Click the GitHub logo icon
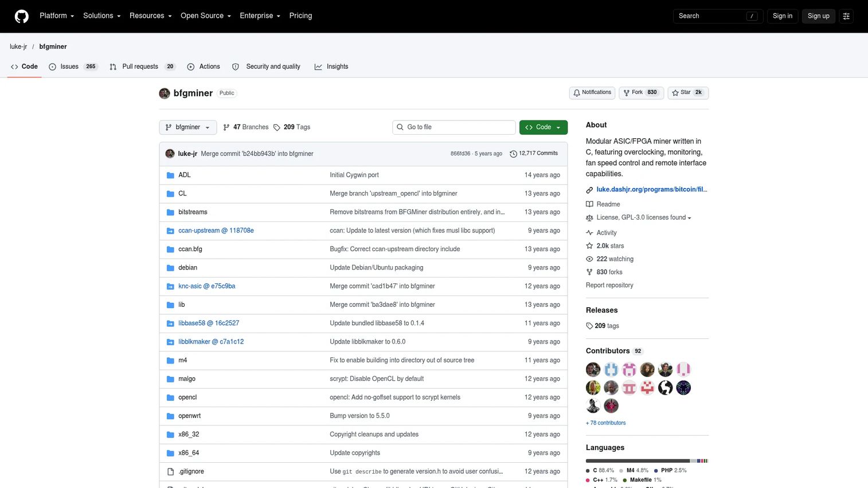This screenshot has height=488, width=868. (21, 16)
